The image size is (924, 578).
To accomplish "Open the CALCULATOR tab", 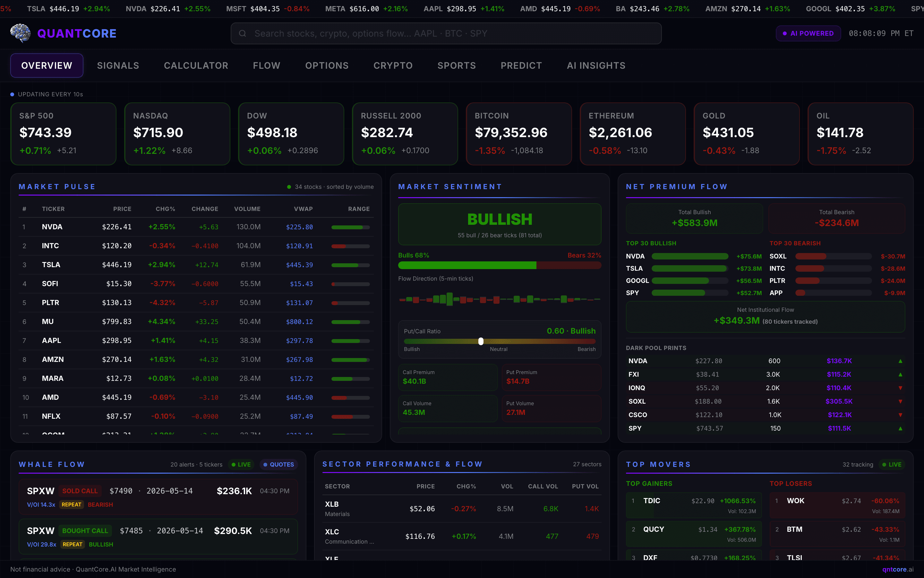I will click(x=196, y=66).
